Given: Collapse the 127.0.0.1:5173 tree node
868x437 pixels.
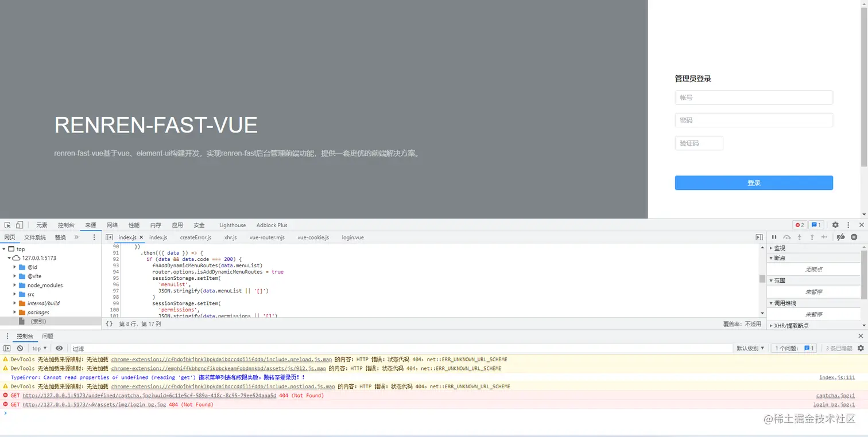Looking at the screenshot, I should click(x=10, y=258).
